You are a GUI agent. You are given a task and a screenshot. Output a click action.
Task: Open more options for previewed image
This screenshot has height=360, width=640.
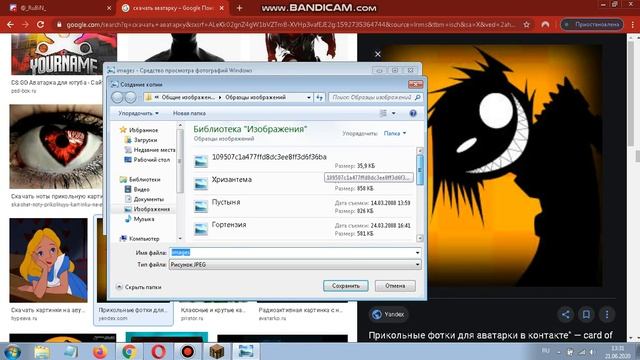(x=607, y=314)
